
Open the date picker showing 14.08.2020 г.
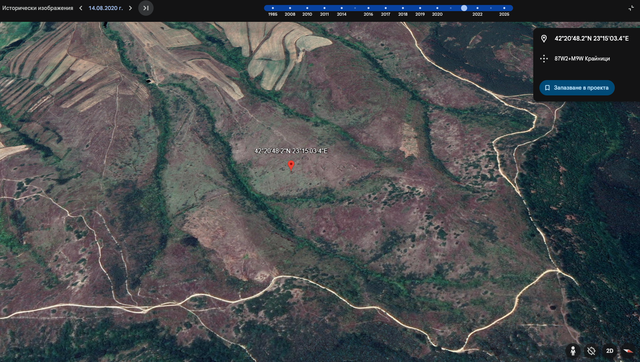click(x=105, y=8)
